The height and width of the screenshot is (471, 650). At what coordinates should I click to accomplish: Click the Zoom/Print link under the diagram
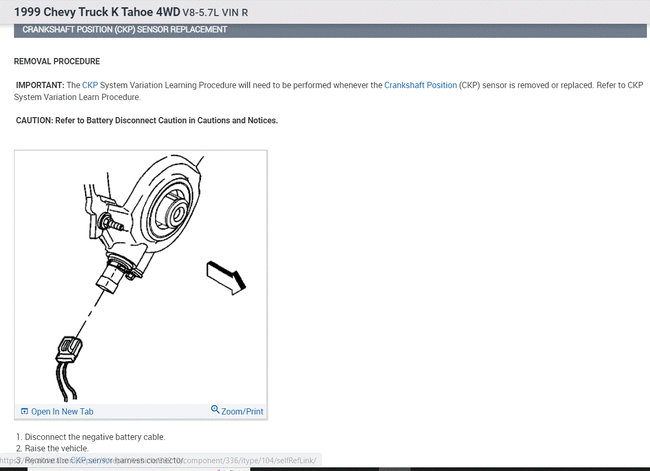click(242, 411)
